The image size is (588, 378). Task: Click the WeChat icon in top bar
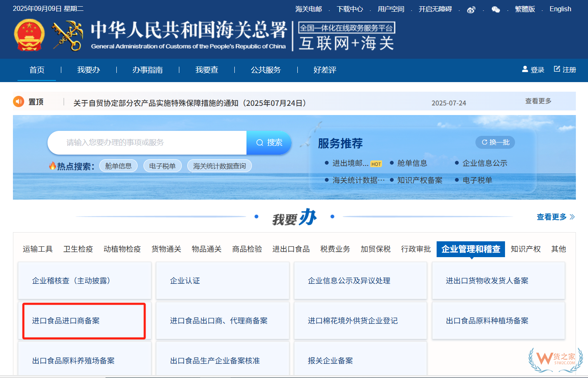point(495,10)
